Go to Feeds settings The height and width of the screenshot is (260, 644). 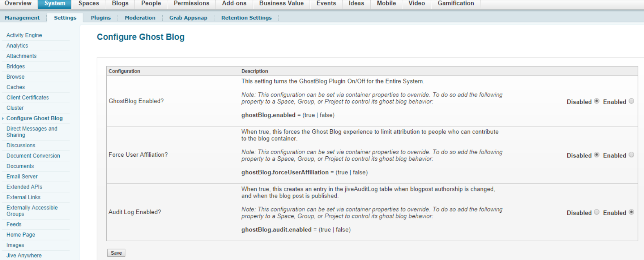14,225
